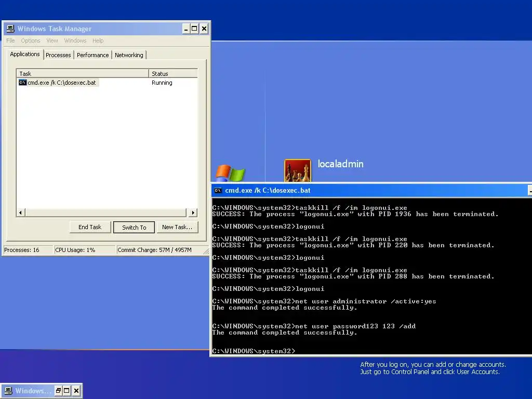Open the Help menu in Task Manager
Image resolution: width=532 pixels, height=399 pixels.
(98, 41)
